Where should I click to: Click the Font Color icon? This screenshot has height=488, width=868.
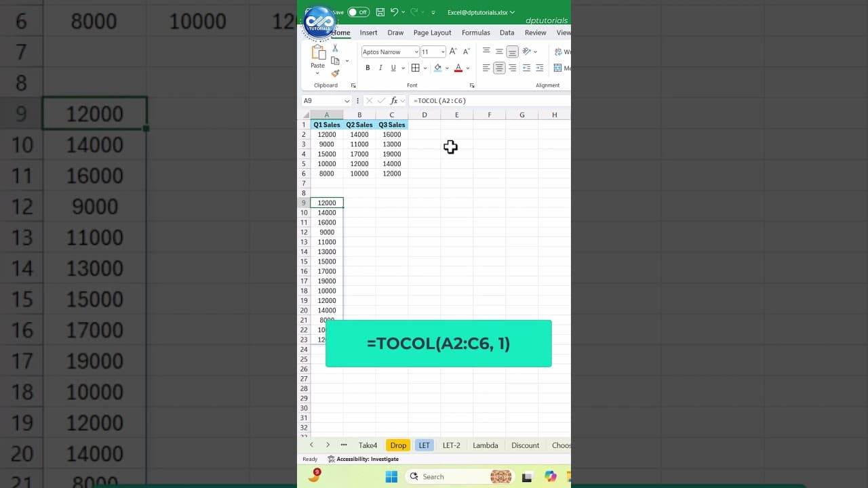(x=458, y=68)
